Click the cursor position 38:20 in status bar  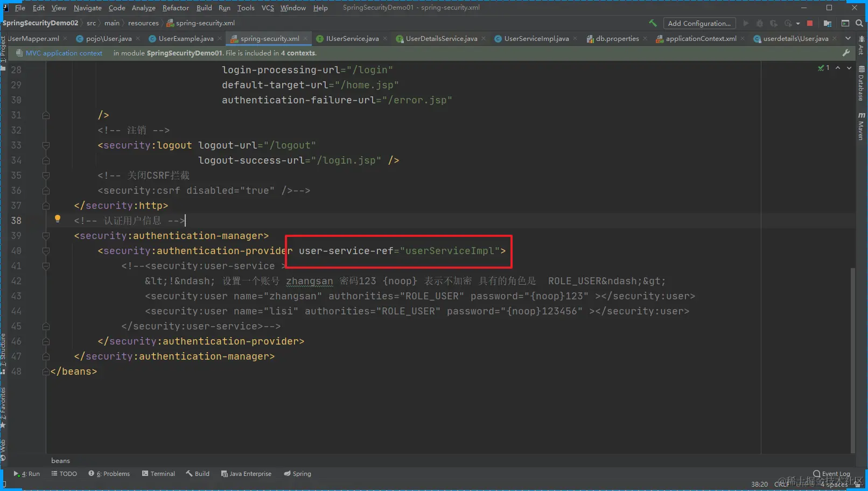(x=759, y=484)
